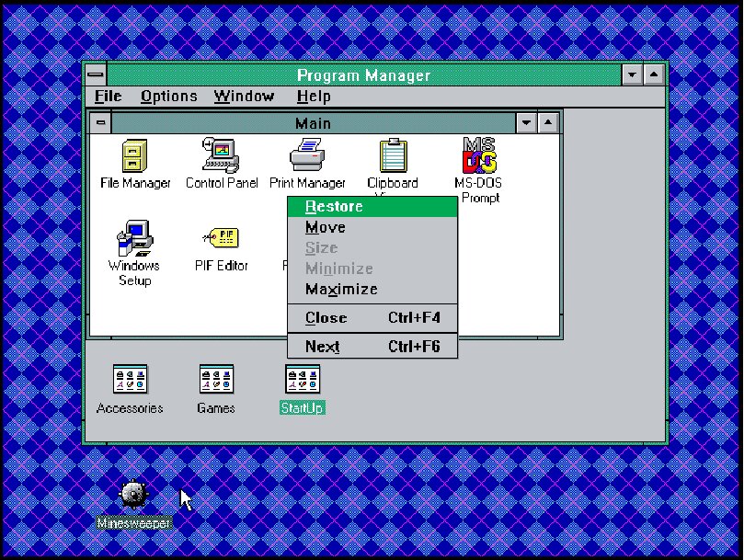Click the Games group label

tap(216, 408)
